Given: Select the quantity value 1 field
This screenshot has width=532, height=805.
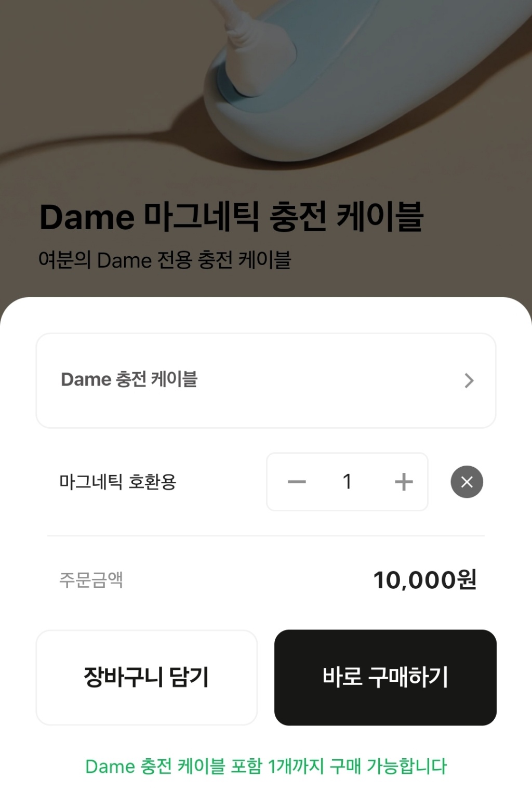Looking at the screenshot, I should (347, 482).
